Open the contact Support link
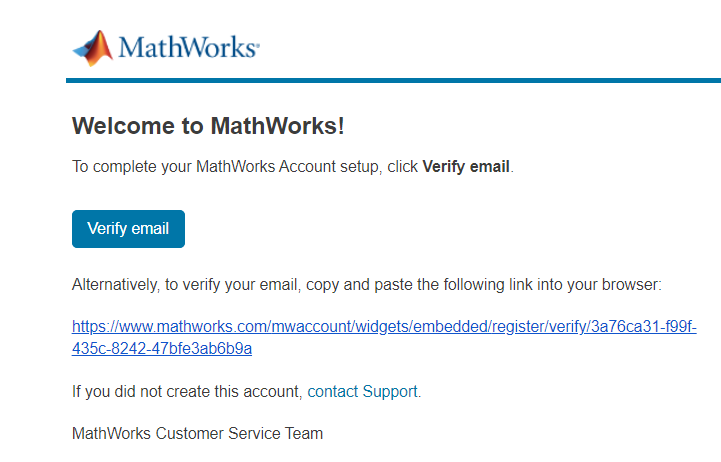Screen dimensions: 721x462 pyautogui.click(x=362, y=392)
